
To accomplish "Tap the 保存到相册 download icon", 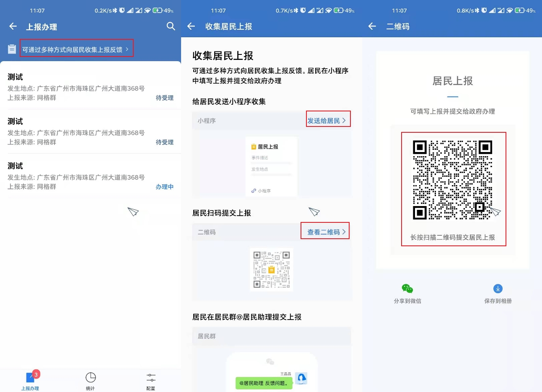I will 498,289.
